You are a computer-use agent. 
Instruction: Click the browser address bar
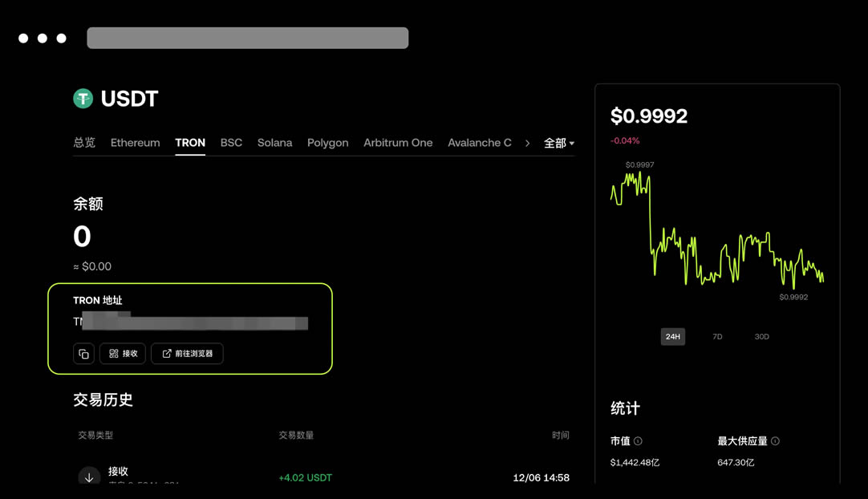pos(247,38)
